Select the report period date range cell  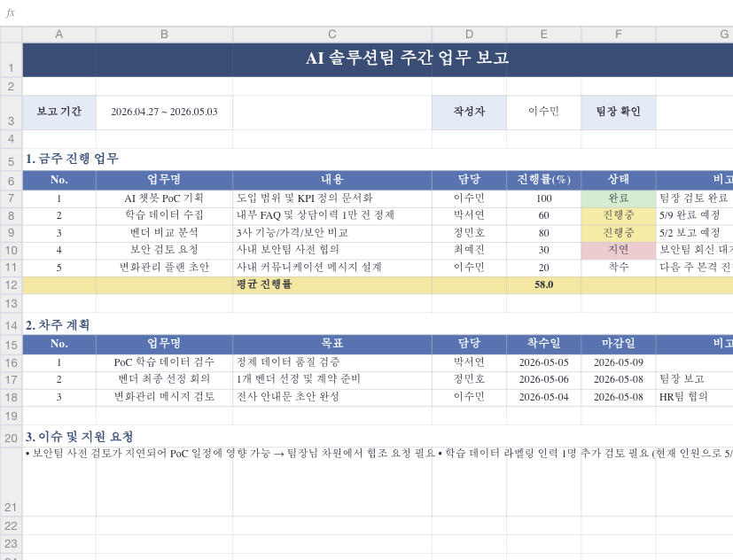click(x=164, y=113)
